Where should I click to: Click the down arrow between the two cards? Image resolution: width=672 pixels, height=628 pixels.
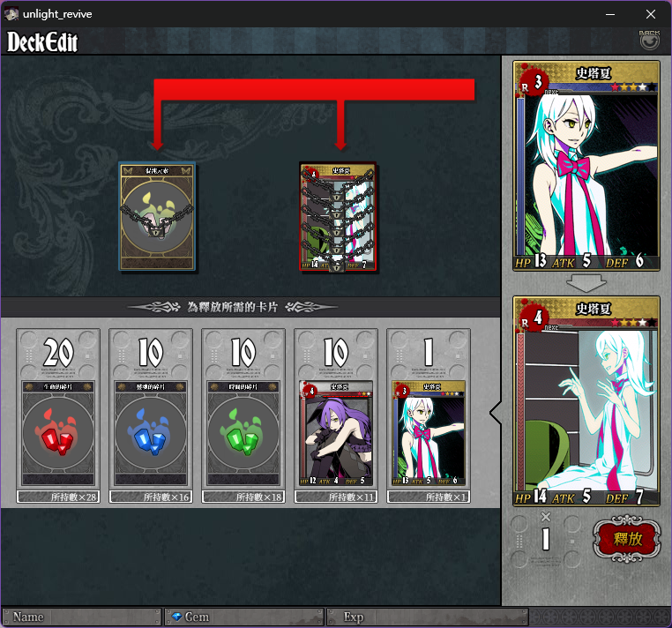pyautogui.click(x=586, y=283)
